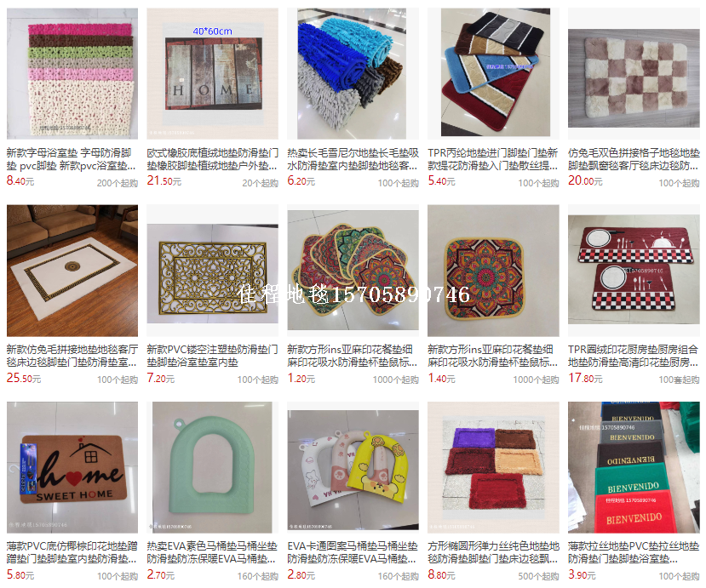View the white rug beside sofa image
The width and height of the screenshot is (706, 588).
tap(72, 271)
